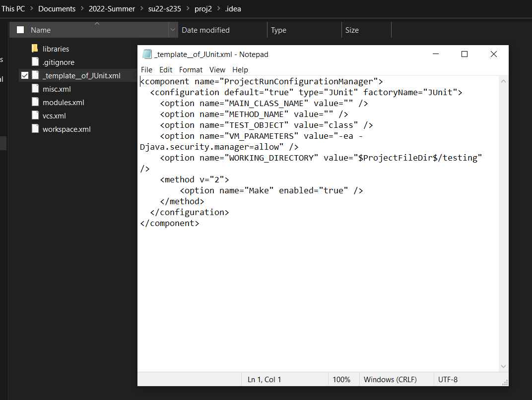The width and height of the screenshot is (532, 400).
Task: Click Notepad scrollbar down arrow
Action: pyautogui.click(x=503, y=366)
